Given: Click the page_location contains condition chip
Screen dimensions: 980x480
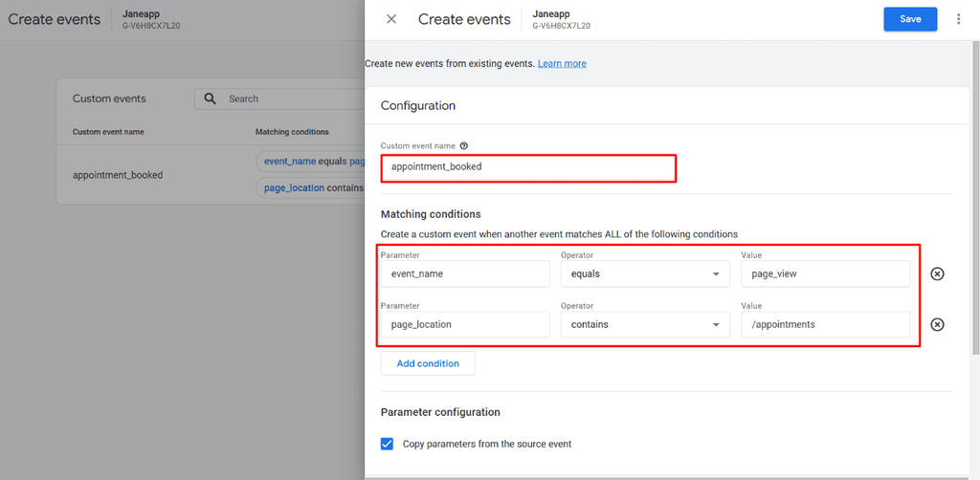Looking at the screenshot, I should coord(311,187).
